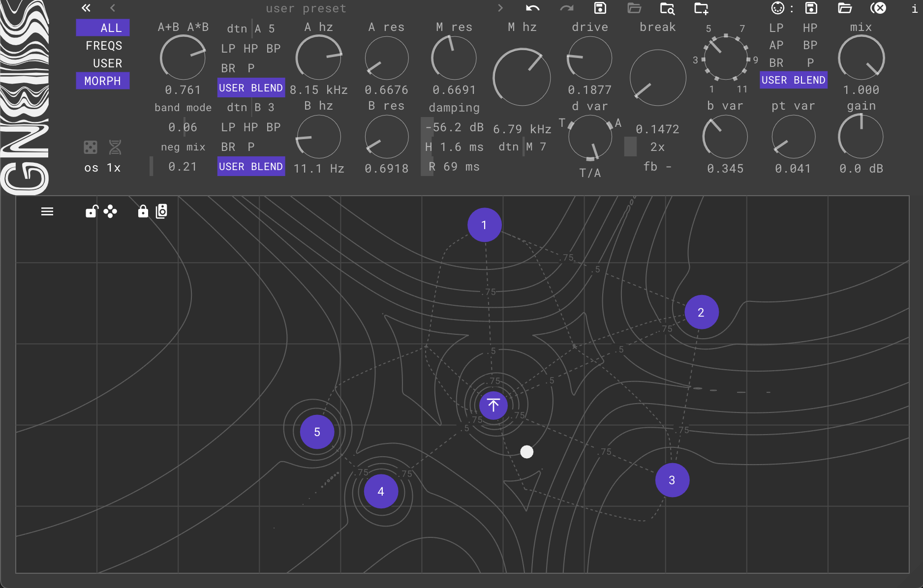Select morph node 2

click(x=701, y=312)
